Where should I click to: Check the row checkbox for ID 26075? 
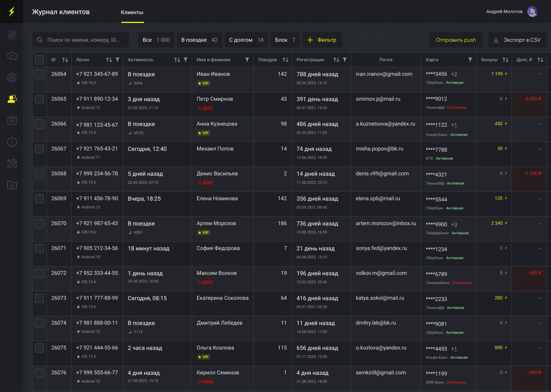(x=39, y=348)
